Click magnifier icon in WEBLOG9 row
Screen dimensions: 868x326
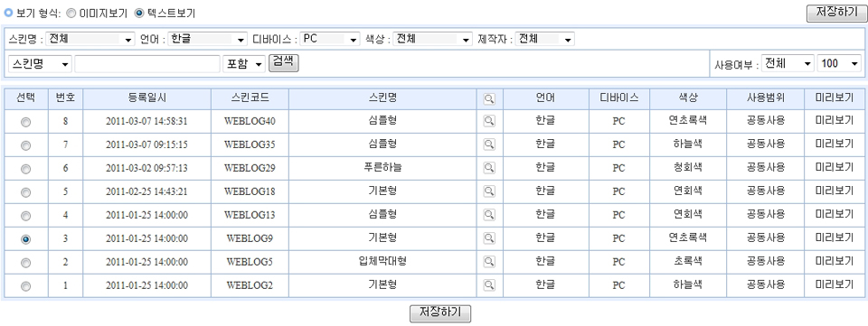click(489, 238)
